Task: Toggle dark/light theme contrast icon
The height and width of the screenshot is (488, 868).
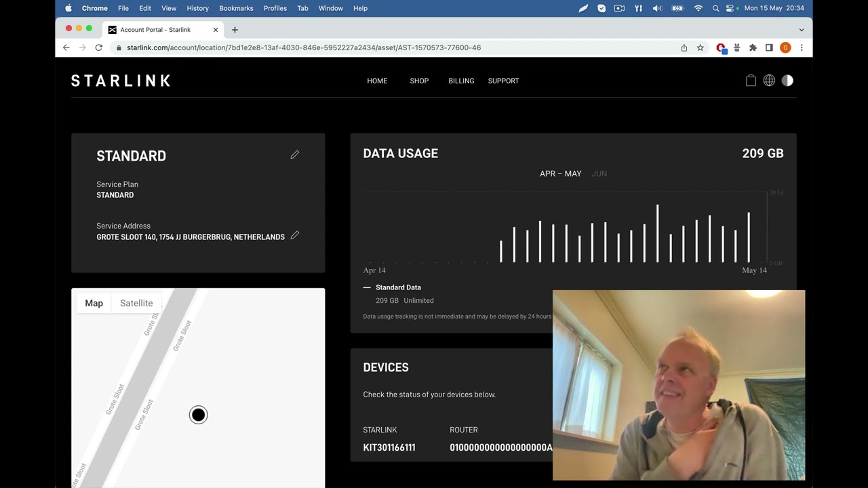Action: (x=787, y=80)
